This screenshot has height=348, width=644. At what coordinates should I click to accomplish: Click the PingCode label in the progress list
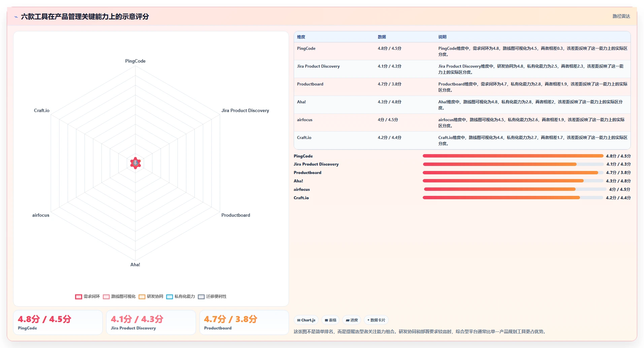click(x=303, y=156)
